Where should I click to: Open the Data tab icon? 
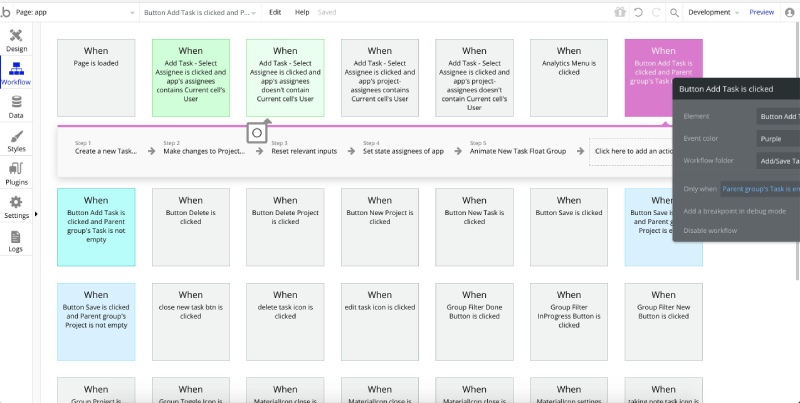click(16, 102)
